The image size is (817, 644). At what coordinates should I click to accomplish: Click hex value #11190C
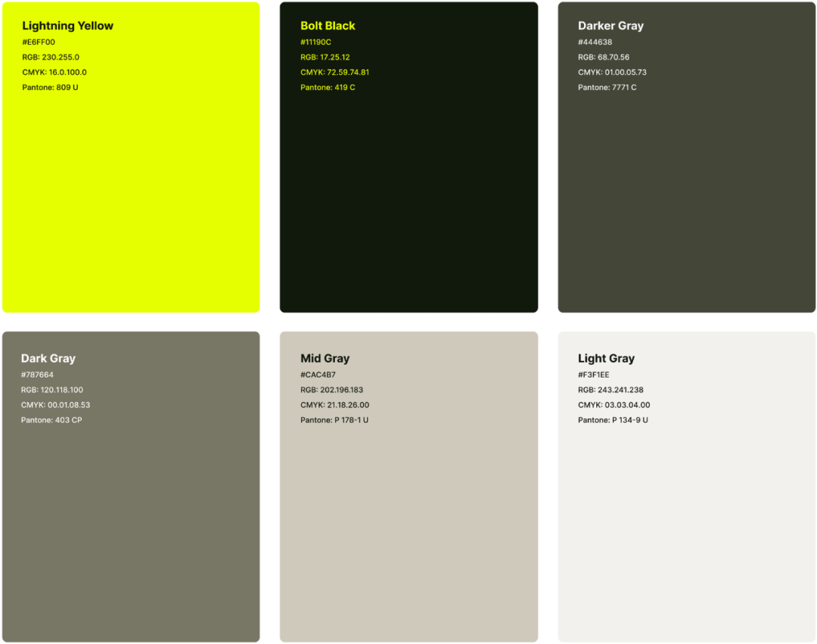315,42
